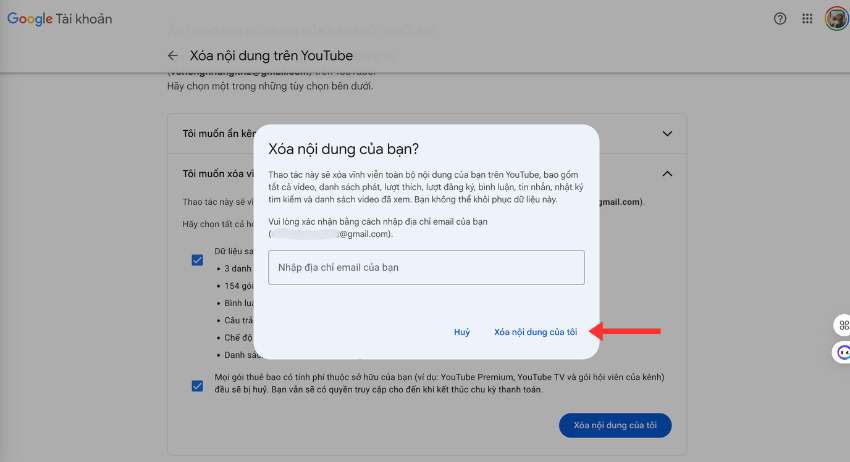
Task: Collapse the Tôi muốn xóa section chevron
Action: point(667,174)
